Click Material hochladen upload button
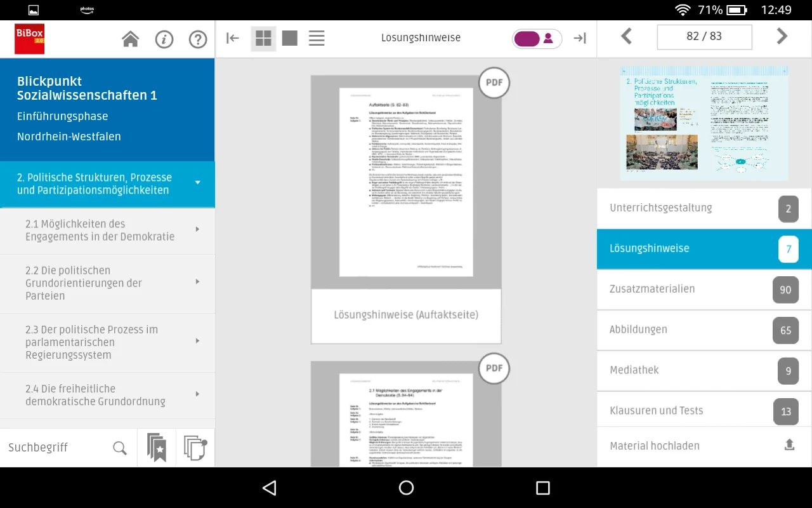Screen dimensions: 812x508 click(x=789, y=445)
